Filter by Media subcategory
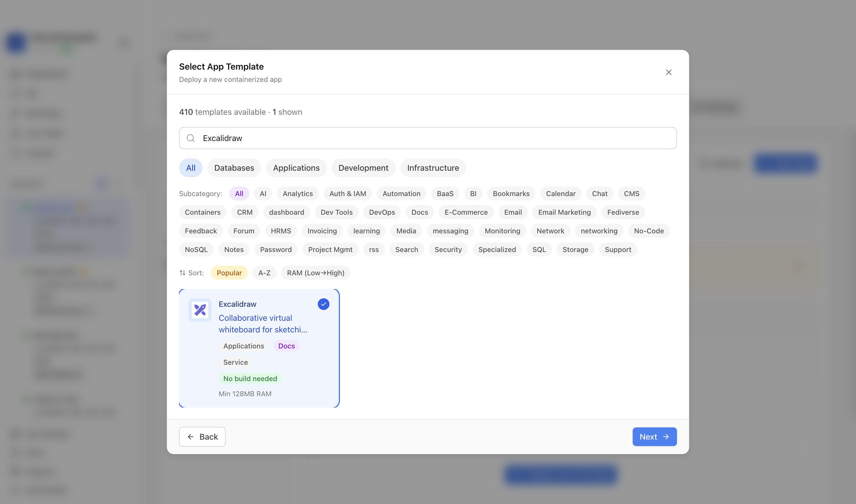Image resolution: width=856 pixels, height=504 pixels. click(406, 231)
